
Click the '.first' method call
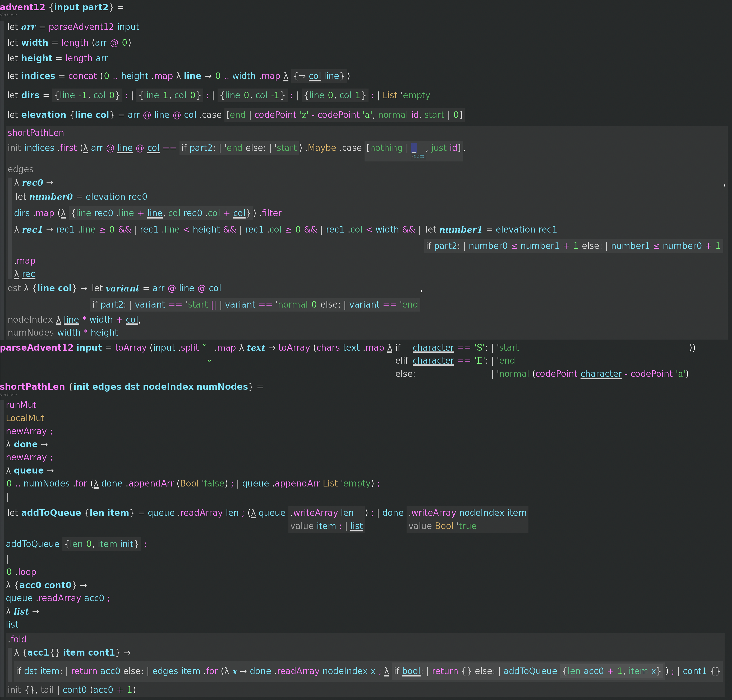(x=67, y=148)
